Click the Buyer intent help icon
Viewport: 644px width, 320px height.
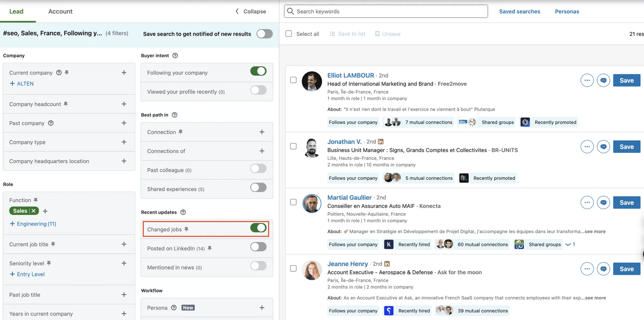coord(175,55)
